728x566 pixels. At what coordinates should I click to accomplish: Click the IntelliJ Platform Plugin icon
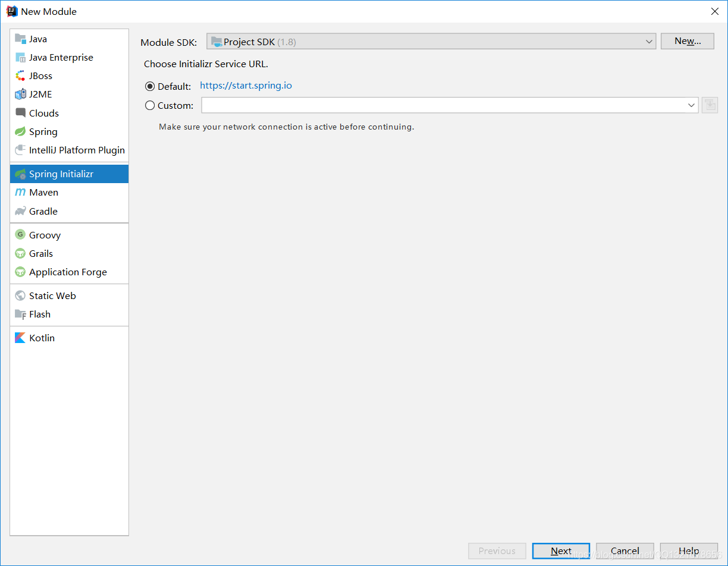(20, 150)
